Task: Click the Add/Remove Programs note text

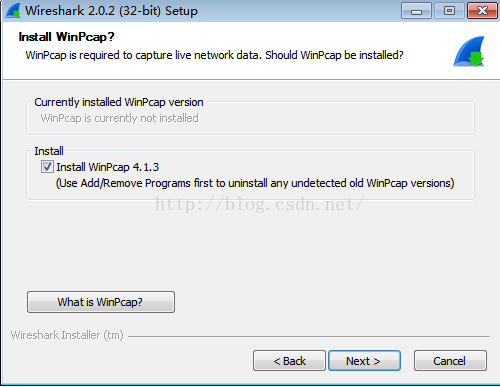Action: coord(255,183)
